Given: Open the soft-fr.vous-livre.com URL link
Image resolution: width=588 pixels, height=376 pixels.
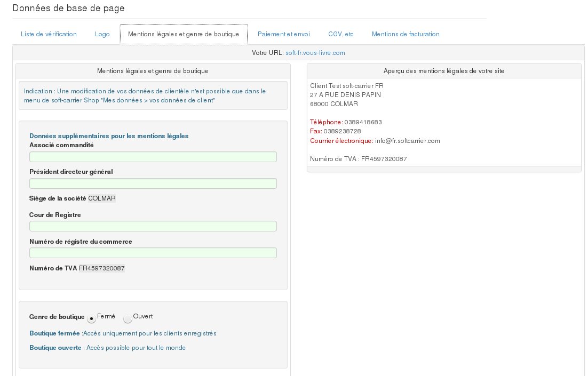Looking at the screenshot, I should tap(315, 53).
